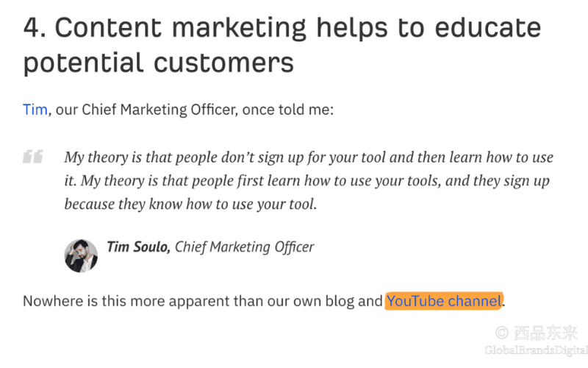Click quote line starting "it. My theory"
588x368 pixels.
[306, 181]
